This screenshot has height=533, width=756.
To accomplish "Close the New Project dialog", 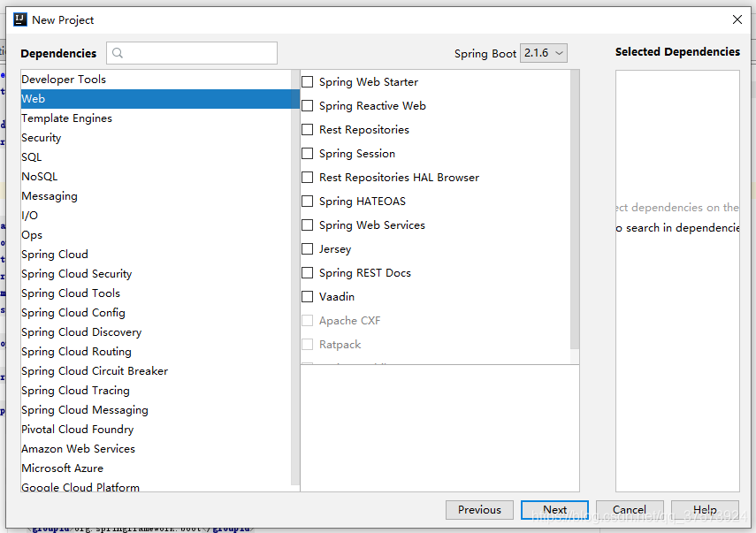I will pyautogui.click(x=737, y=19).
